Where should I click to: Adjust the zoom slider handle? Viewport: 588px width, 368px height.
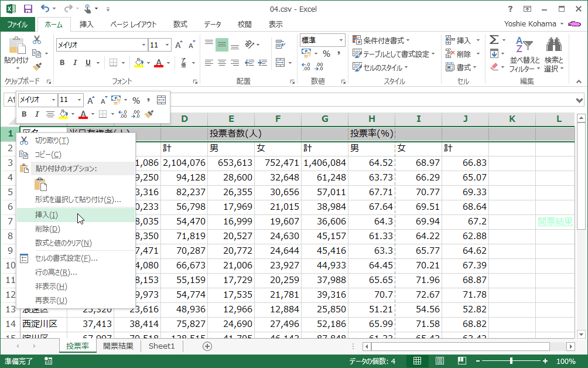pos(511,361)
